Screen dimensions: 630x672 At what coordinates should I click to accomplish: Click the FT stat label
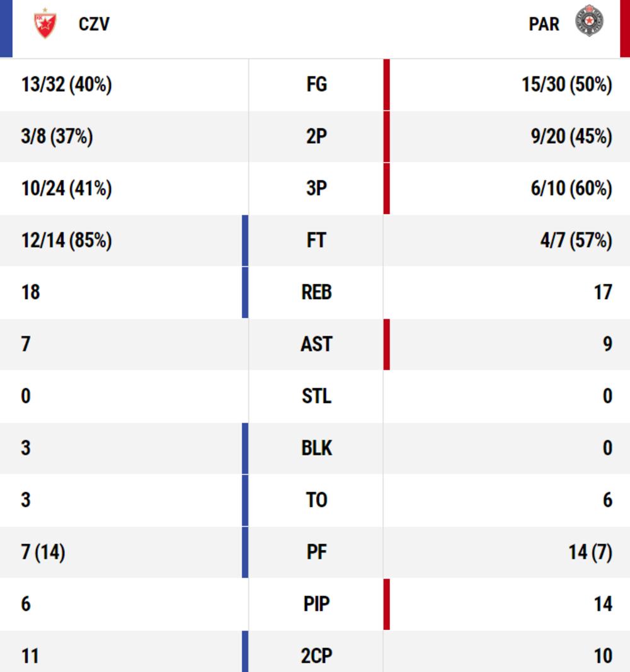316,241
